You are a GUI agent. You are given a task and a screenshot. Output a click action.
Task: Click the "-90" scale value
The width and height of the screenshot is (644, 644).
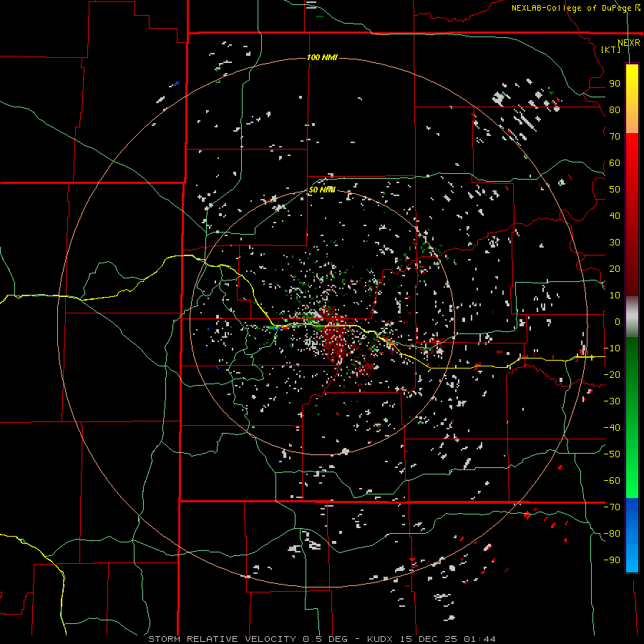coord(612,560)
